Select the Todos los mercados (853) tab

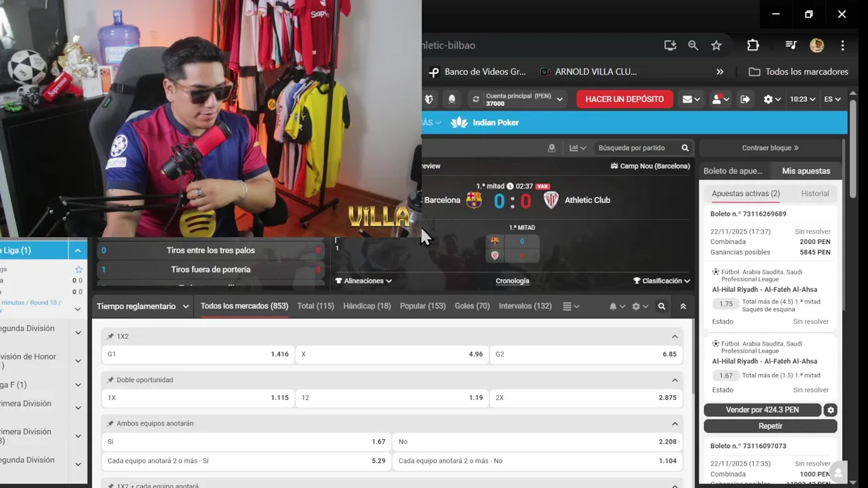(x=244, y=306)
